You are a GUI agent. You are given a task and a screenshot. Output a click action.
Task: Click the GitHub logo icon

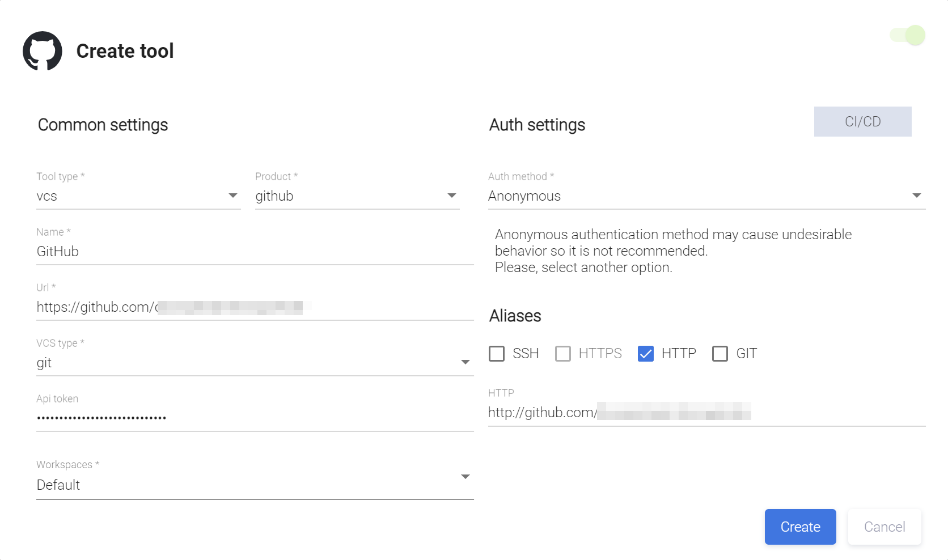43,51
